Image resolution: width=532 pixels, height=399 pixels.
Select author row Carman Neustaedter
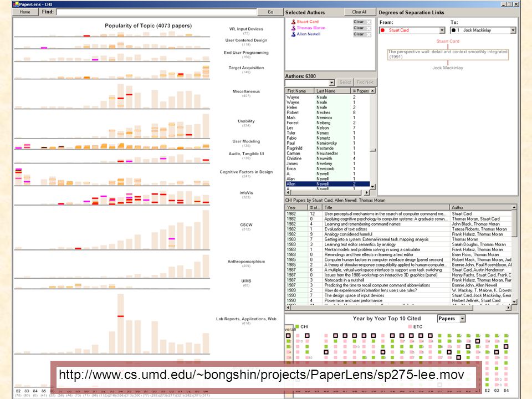(x=328, y=154)
